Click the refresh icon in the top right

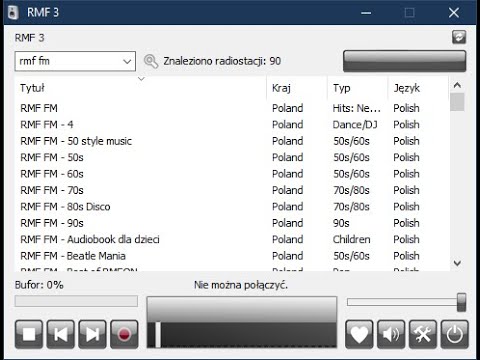(x=459, y=37)
